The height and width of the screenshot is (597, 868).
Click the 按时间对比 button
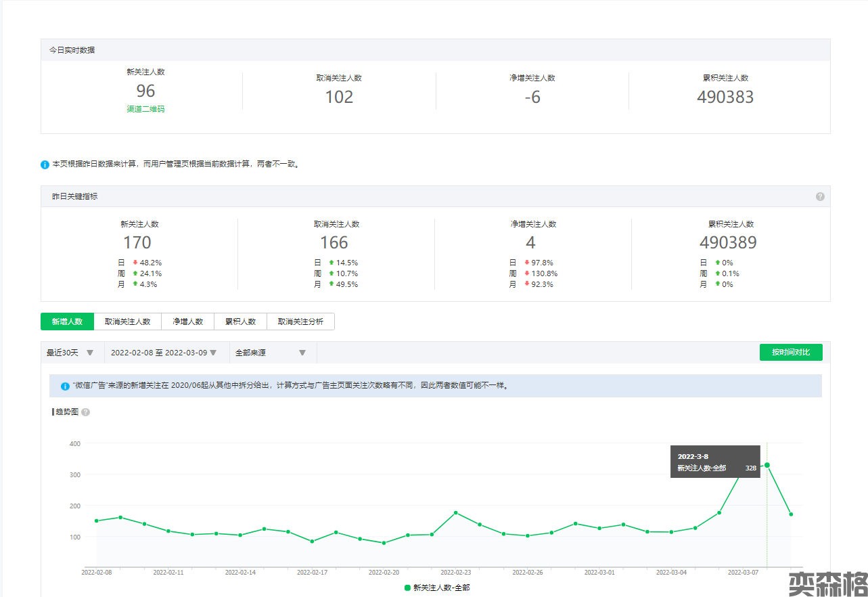point(790,352)
